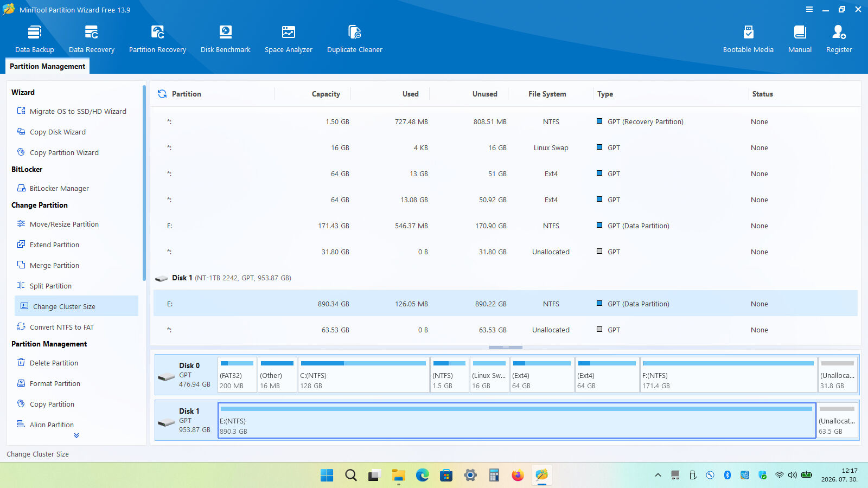Select the C:(NTFS) 128 GB partition block
Viewport: 868px width, 488px height.
pos(363,374)
